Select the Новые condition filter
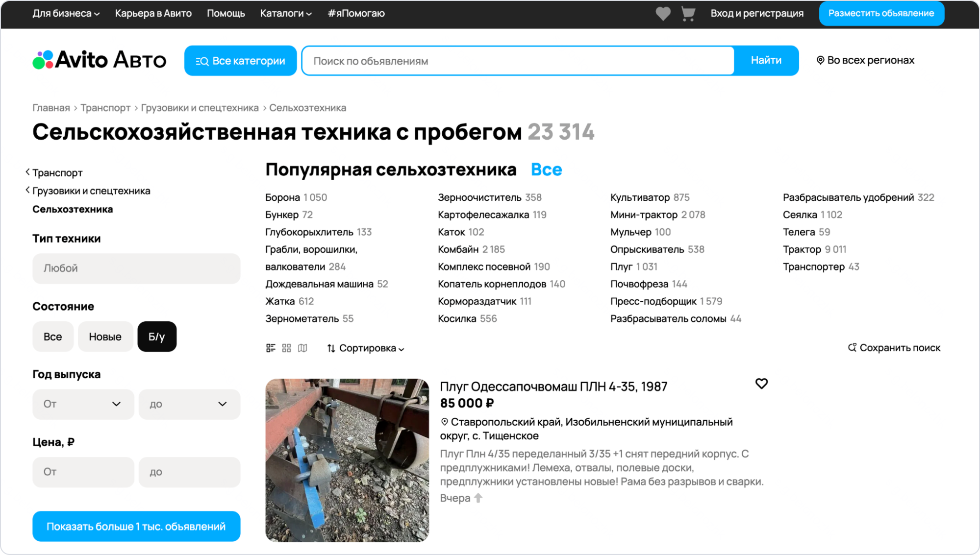 tap(105, 337)
